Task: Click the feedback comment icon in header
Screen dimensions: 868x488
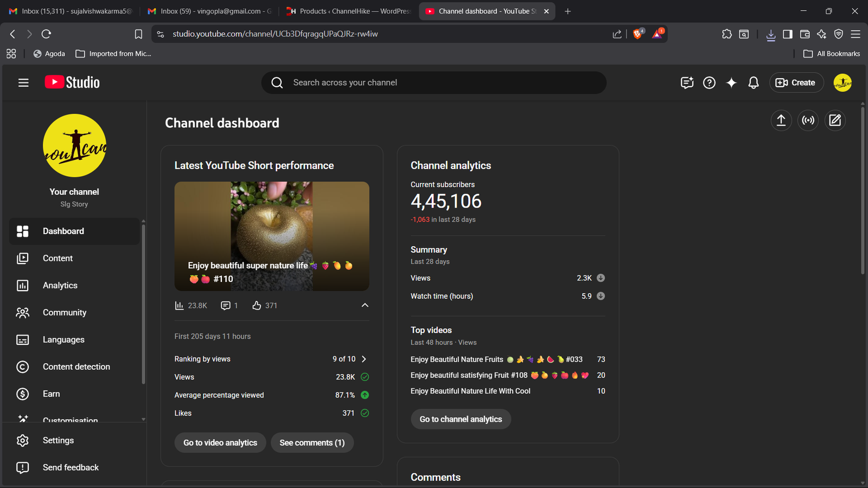Action: 687,82
